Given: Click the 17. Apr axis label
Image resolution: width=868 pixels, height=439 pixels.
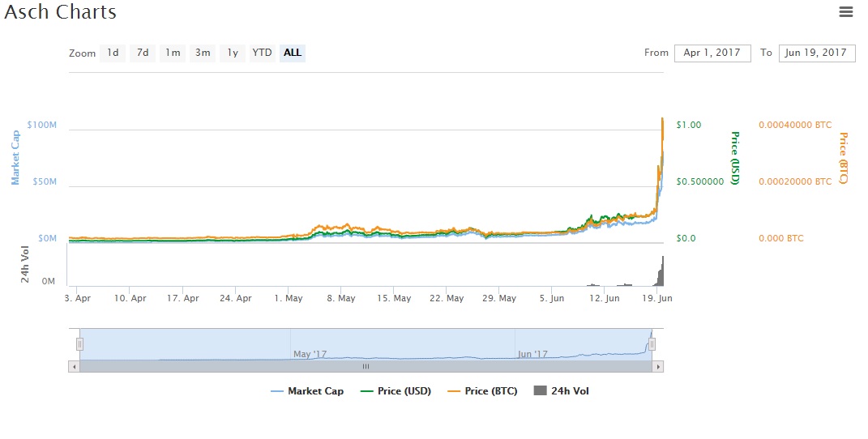Looking at the screenshot, I should tap(182, 298).
